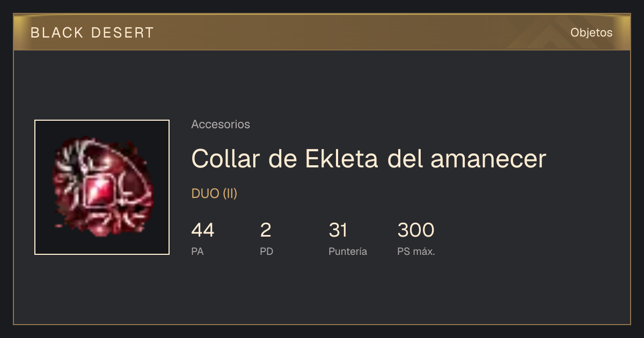The image size is (644, 338).
Task: Click the PD value 2
Action: point(266,230)
